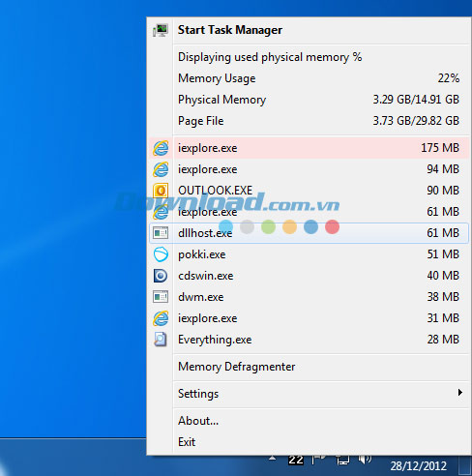Open the network tray icon

(342, 461)
